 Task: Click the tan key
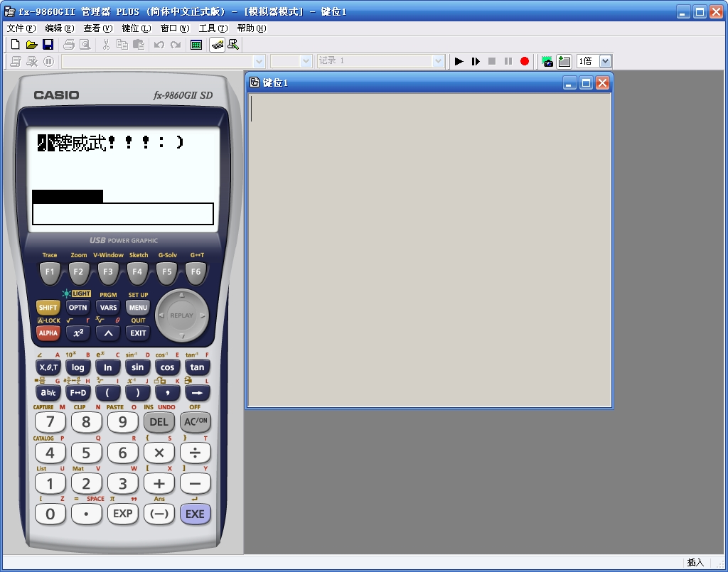point(197,367)
